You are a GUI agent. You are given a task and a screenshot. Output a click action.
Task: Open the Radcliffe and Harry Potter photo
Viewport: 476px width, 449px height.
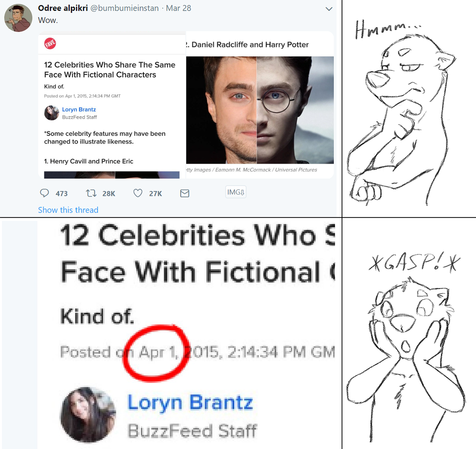tap(260, 110)
